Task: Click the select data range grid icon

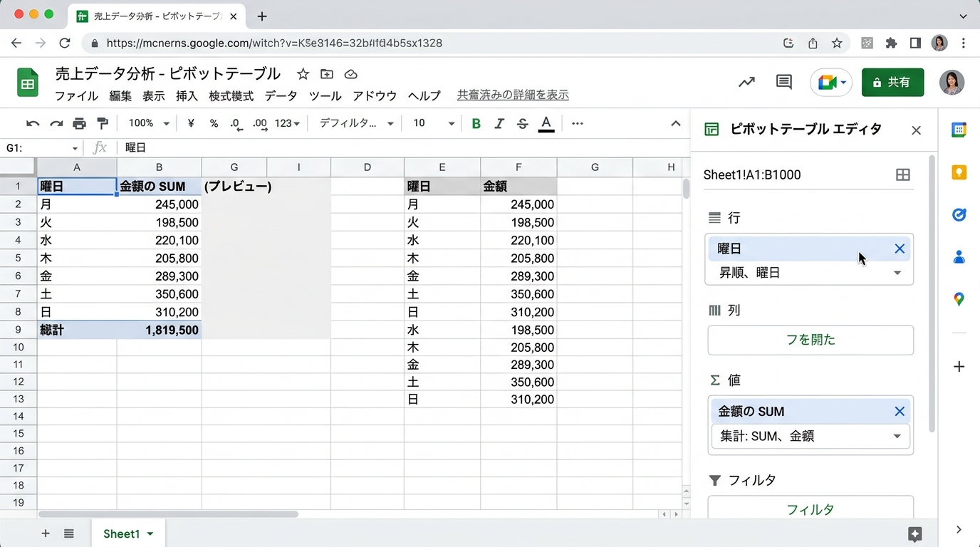Action: [902, 174]
